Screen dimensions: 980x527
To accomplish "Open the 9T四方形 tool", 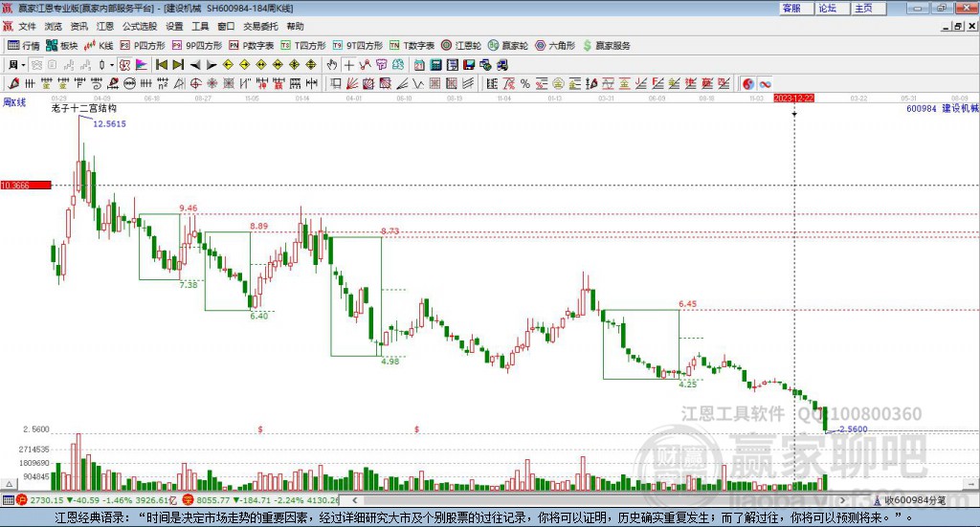I will click(x=358, y=46).
